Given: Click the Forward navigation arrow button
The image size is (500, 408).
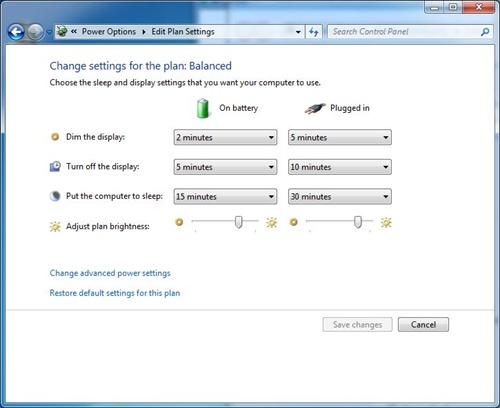Looking at the screenshot, I should click(35, 32).
